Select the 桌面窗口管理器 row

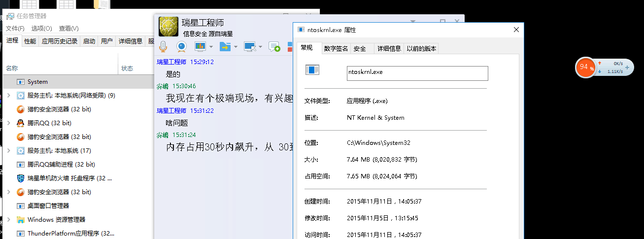pos(78,206)
